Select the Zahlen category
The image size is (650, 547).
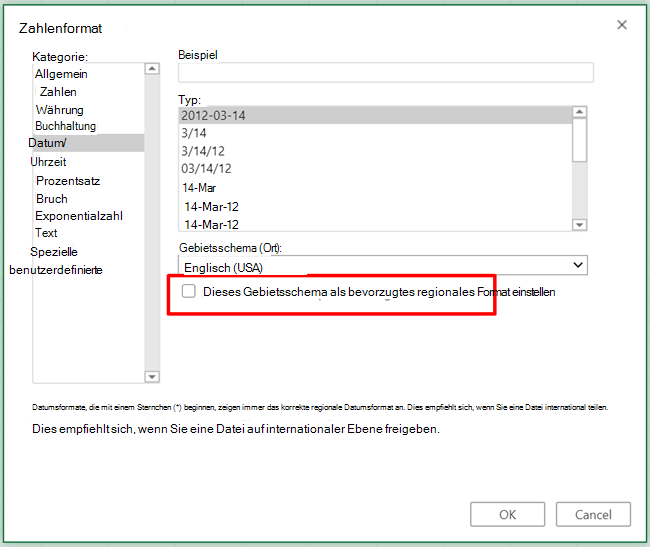[x=58, y=92]
